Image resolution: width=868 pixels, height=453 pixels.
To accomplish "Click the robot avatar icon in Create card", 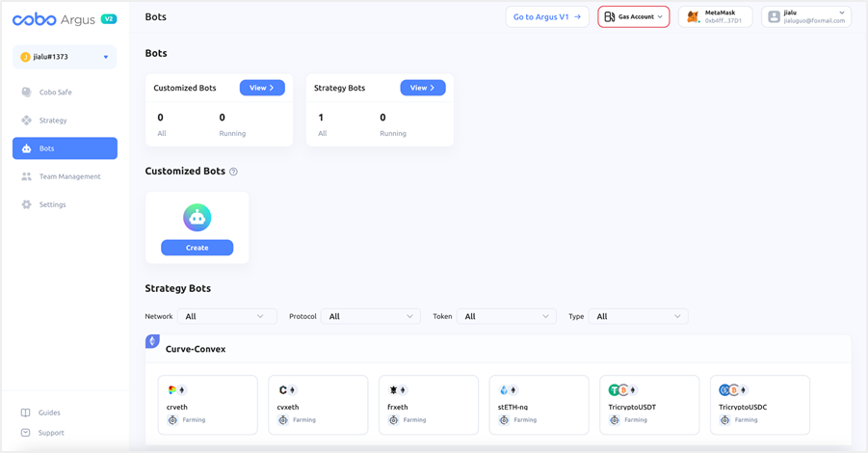I will [197, 218].
